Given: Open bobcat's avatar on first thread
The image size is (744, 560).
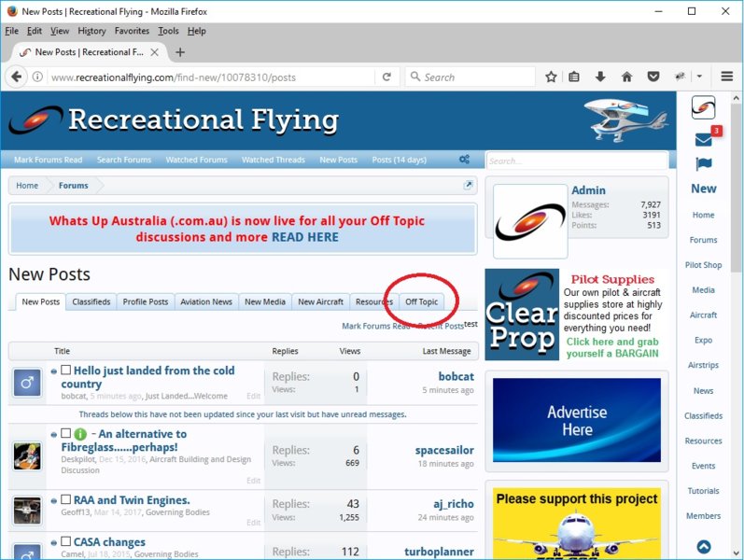Looking at the screenshot, I should [x=27, y=383].
